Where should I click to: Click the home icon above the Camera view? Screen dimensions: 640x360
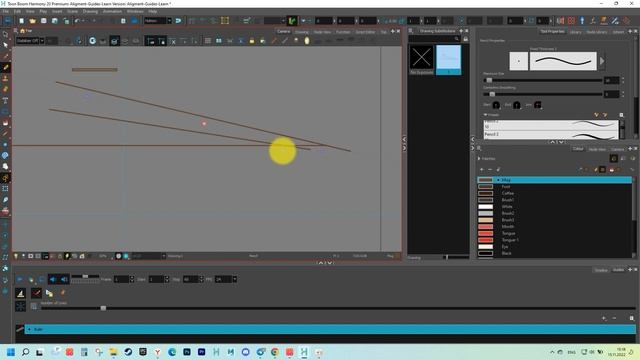coord(22,31)
